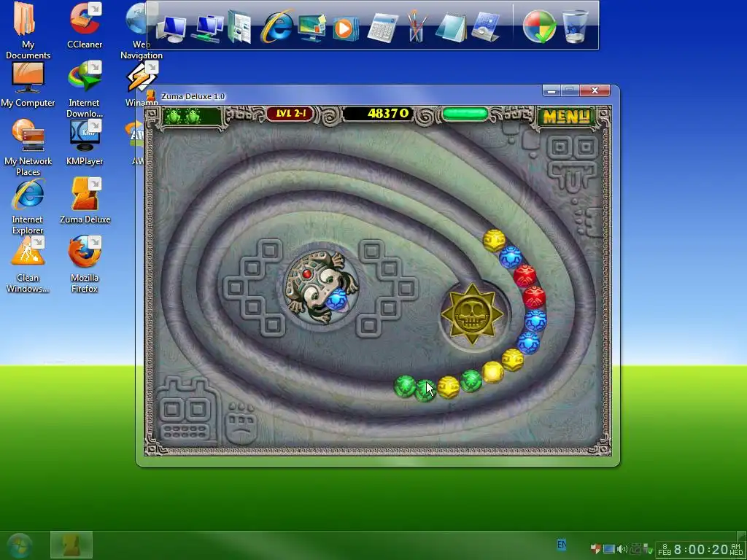Image resolution: width=747 pixels, height=560 pixels.
Task: Click the computer icon in top dock
Action: 171,28
